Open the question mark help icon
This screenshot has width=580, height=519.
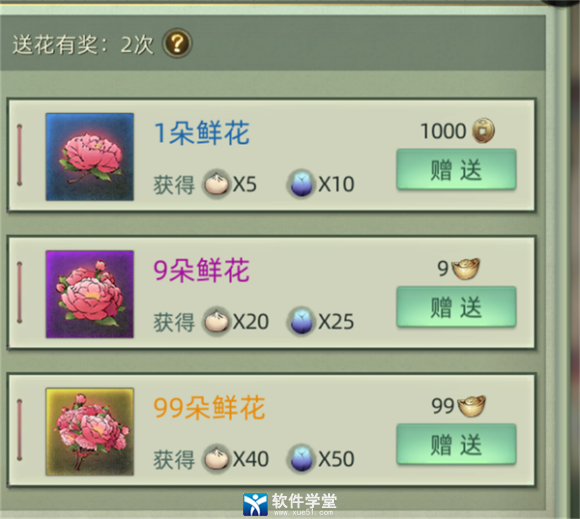(x=177, y=43)
